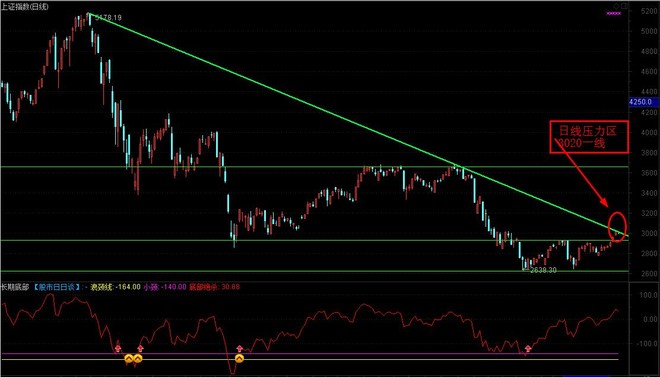Select the leftmost yellow chevron bottom marker
This screenshot has width=660, height=377.
(129, 359)
